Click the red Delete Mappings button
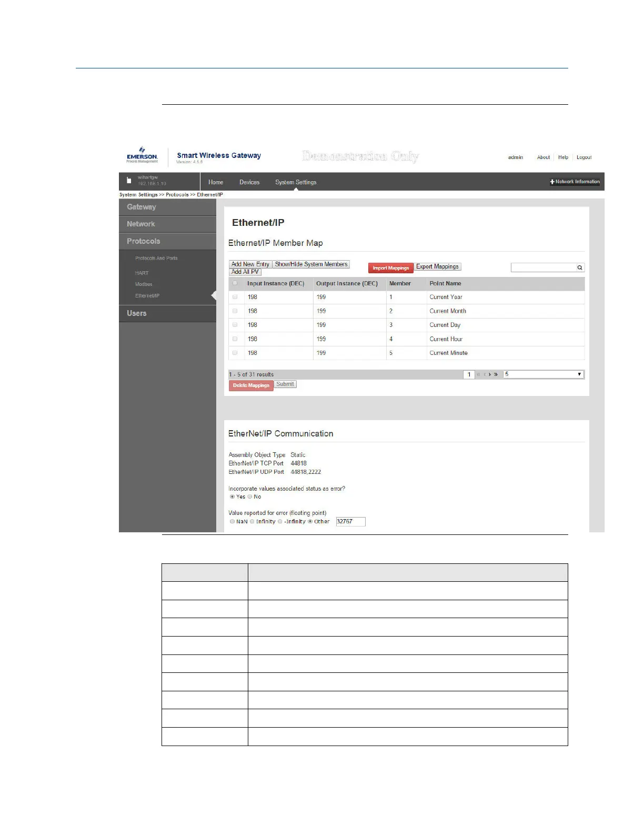 (x=251, y=385)
